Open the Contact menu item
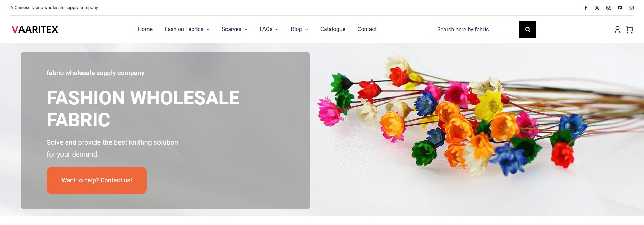 (x=367, y=29)
